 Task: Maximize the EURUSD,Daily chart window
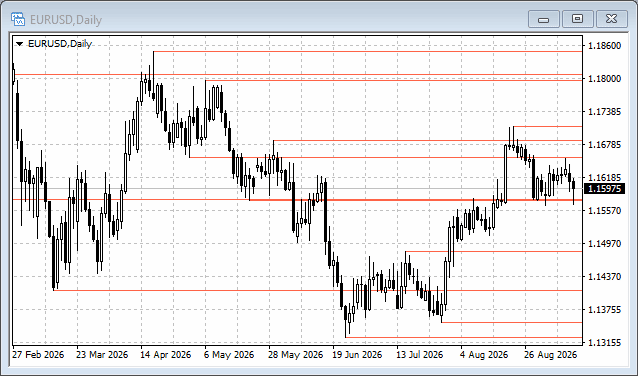577,19
